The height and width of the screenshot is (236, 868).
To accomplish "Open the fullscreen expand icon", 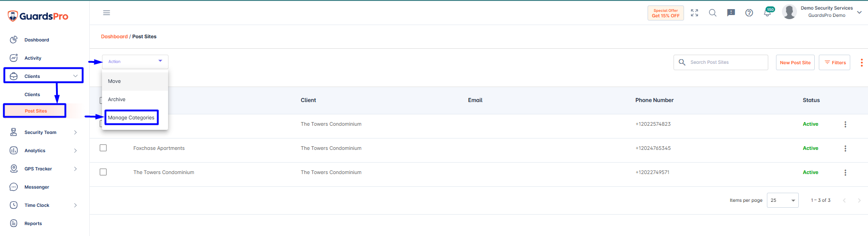I will [x=694, y=13].
